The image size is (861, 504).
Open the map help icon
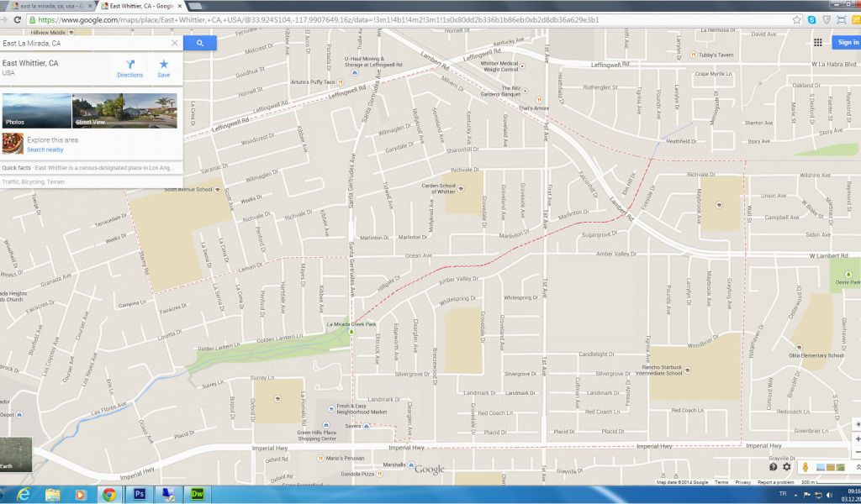pos(774,467)
